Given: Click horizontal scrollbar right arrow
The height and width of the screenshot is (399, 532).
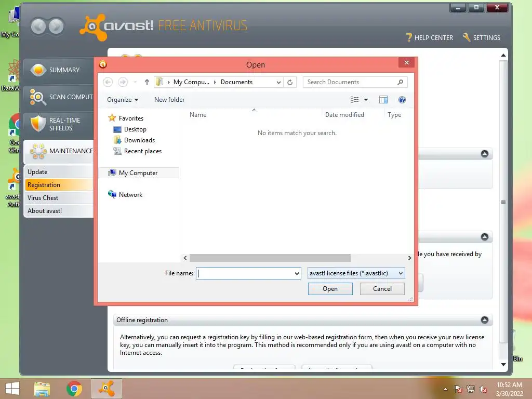Looking at the screenshot, I should click(x=409, y=258).
